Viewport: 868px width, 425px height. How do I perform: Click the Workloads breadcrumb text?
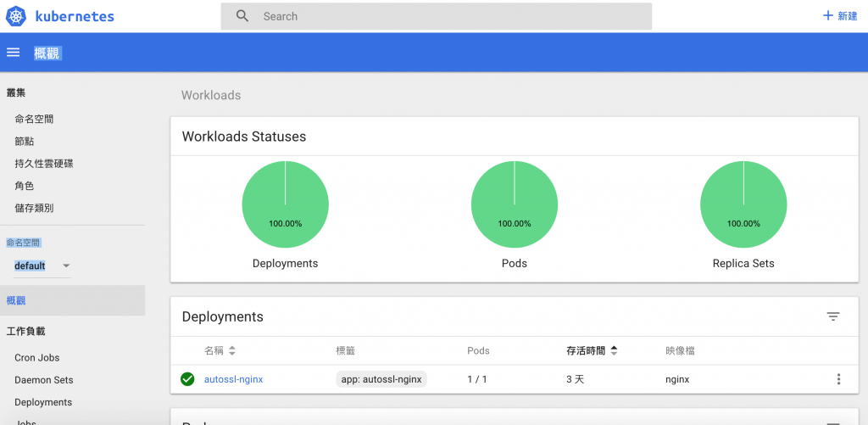point(211,95)
